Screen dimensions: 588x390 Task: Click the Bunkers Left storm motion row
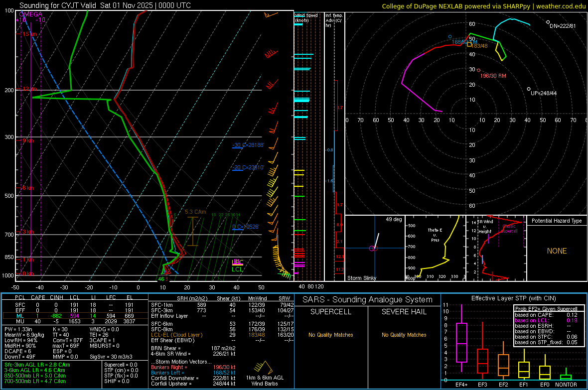click(193, 373)
